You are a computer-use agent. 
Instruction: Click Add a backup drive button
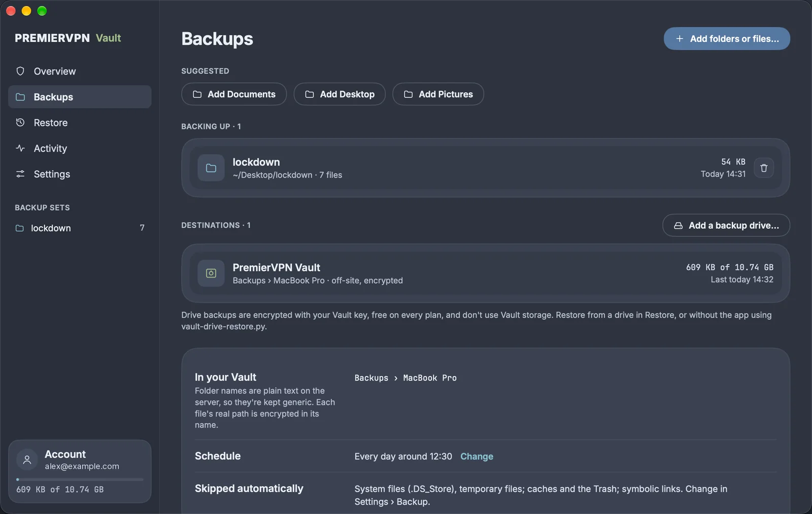[726, 226]
